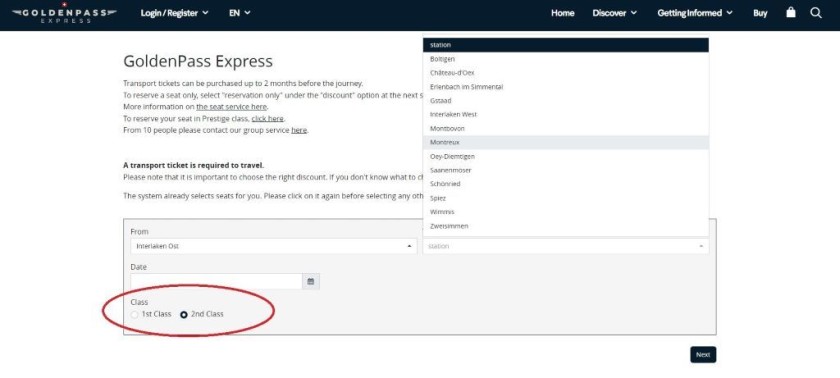Expand the Login / Register dropdown
The height and width of the screenshot is (378, 840).
(174, 13)
